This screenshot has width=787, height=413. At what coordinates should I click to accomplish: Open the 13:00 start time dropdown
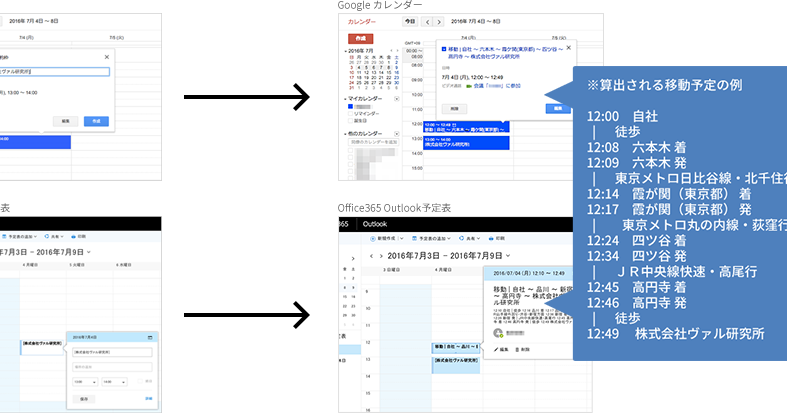(85, 382)
